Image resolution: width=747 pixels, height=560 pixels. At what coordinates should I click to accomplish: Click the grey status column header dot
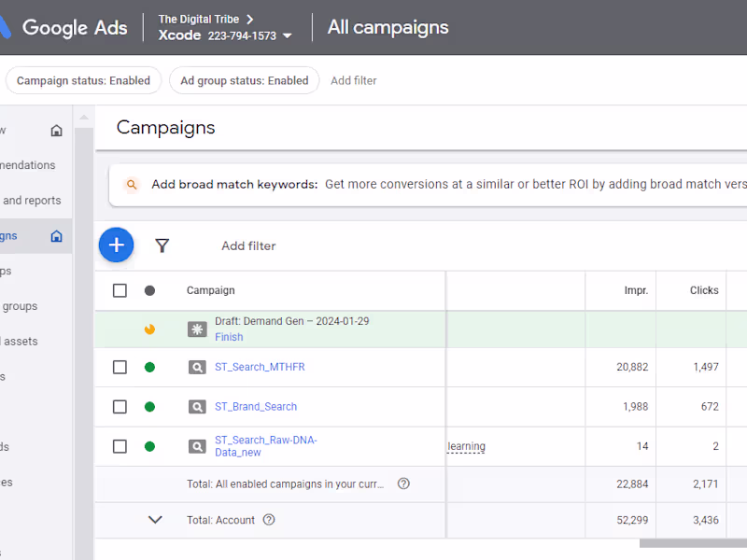(x=149, y=290)
